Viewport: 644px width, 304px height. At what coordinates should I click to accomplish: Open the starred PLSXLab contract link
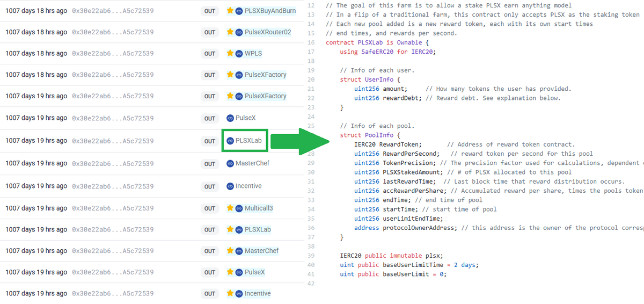(258, 229)
